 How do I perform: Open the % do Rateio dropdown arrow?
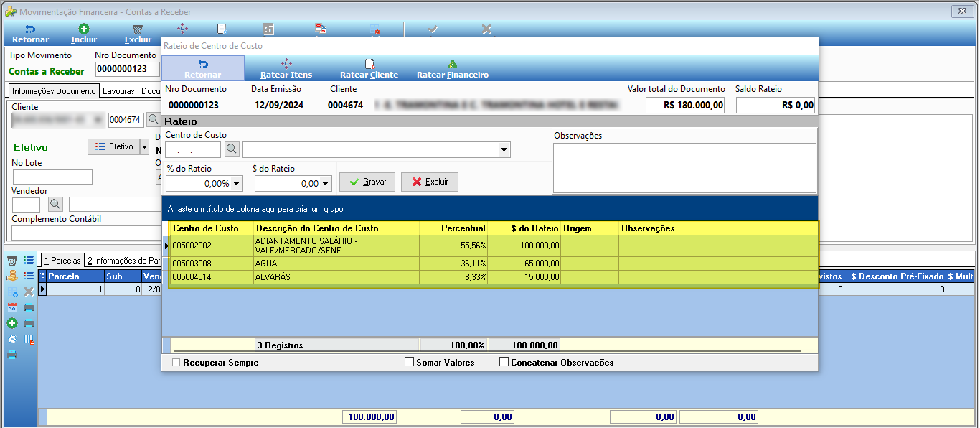click(x=237, y=183)
